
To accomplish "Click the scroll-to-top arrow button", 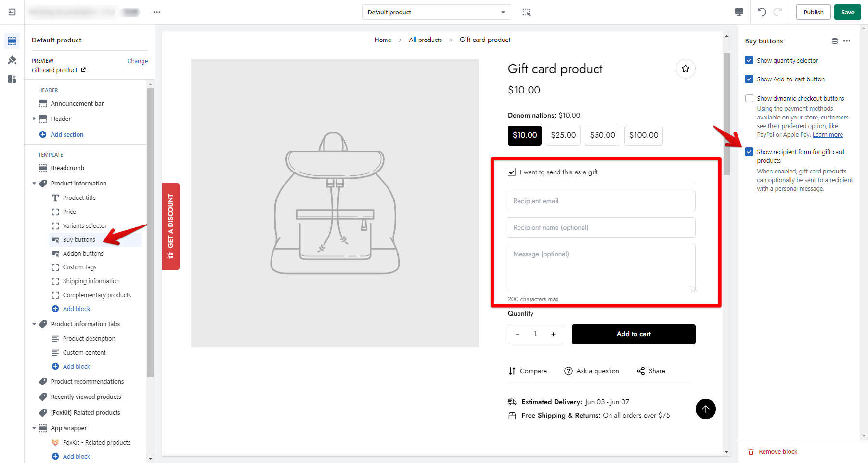I will click(705, 409).
